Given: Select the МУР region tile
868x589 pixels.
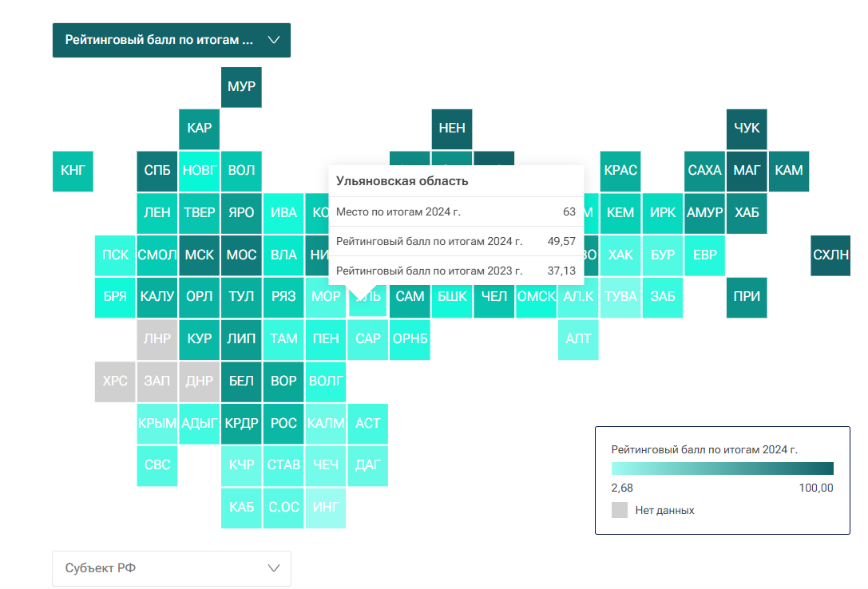Looking at the screenshot, I should pos(241,87).
